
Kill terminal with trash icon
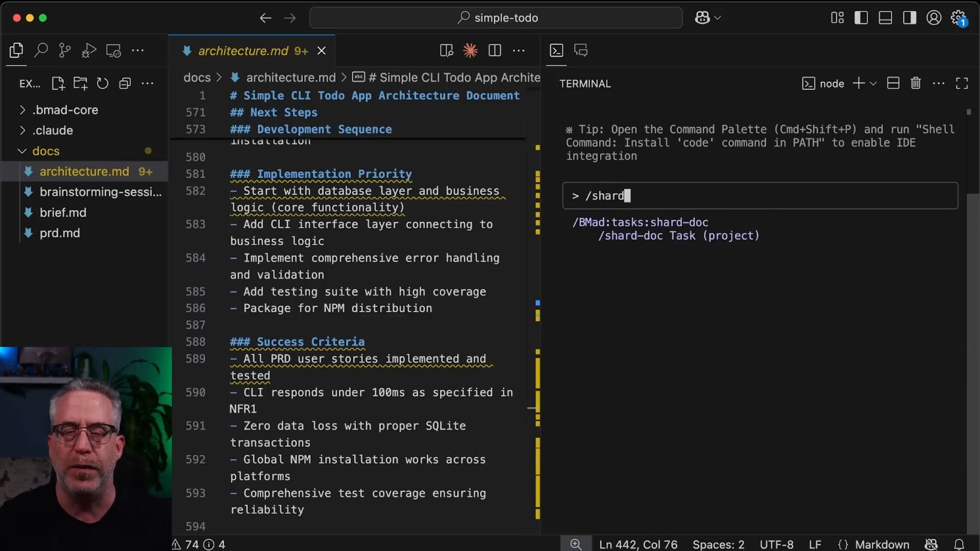tap(916, 83)
